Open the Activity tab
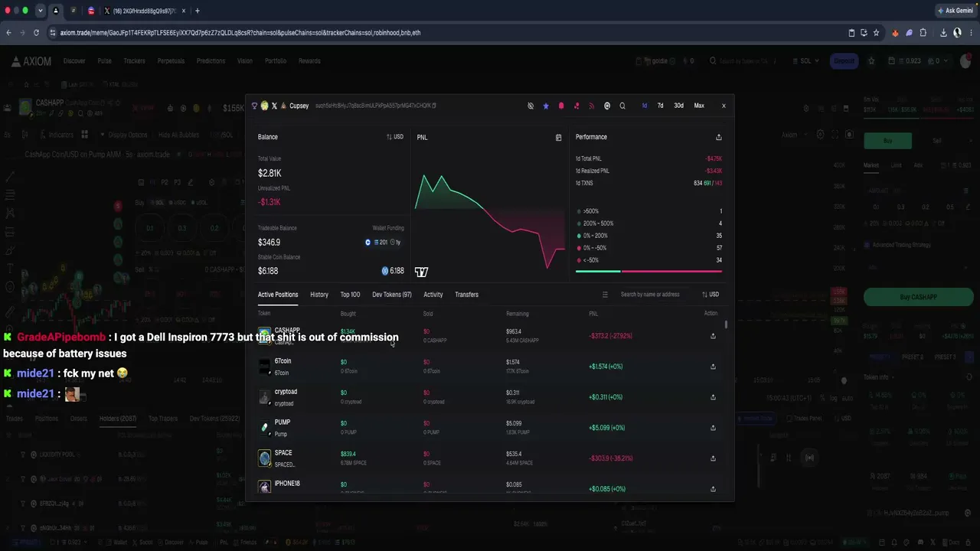980x551 pixels. 433,295
